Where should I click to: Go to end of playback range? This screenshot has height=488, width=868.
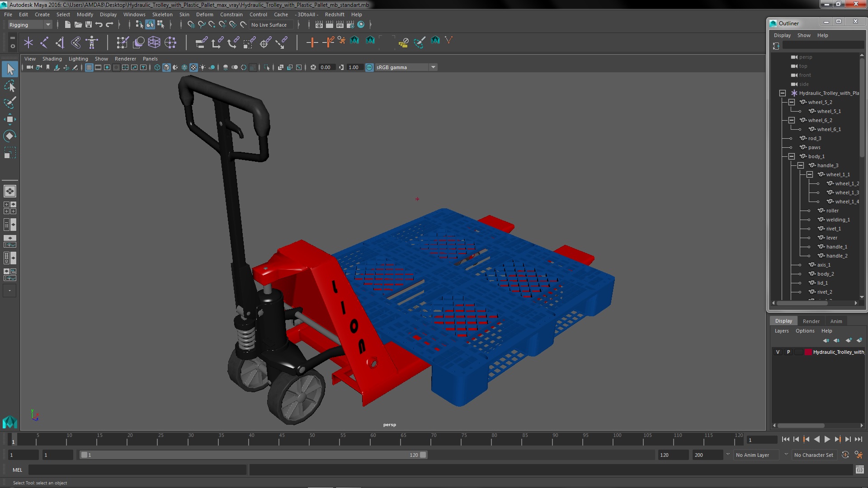pos(859,439)
